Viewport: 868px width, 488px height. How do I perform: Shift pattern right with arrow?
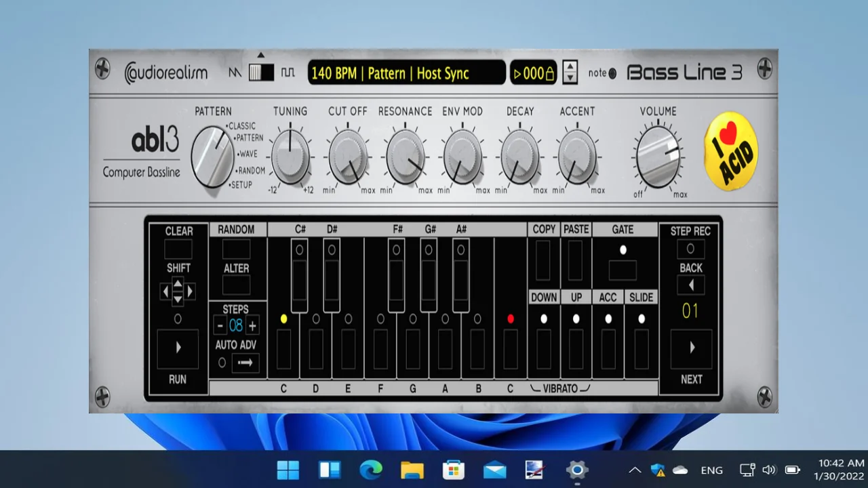(190, 291)
